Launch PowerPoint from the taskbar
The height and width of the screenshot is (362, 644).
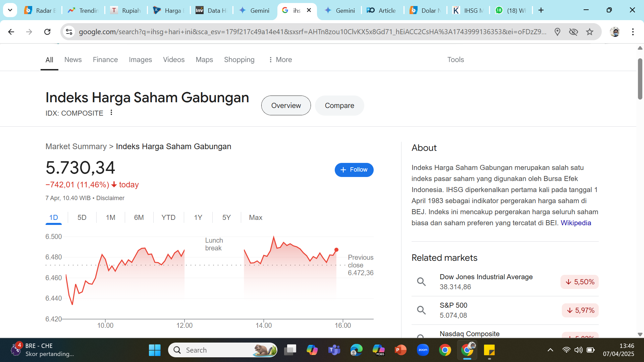[x=400, y=350]
